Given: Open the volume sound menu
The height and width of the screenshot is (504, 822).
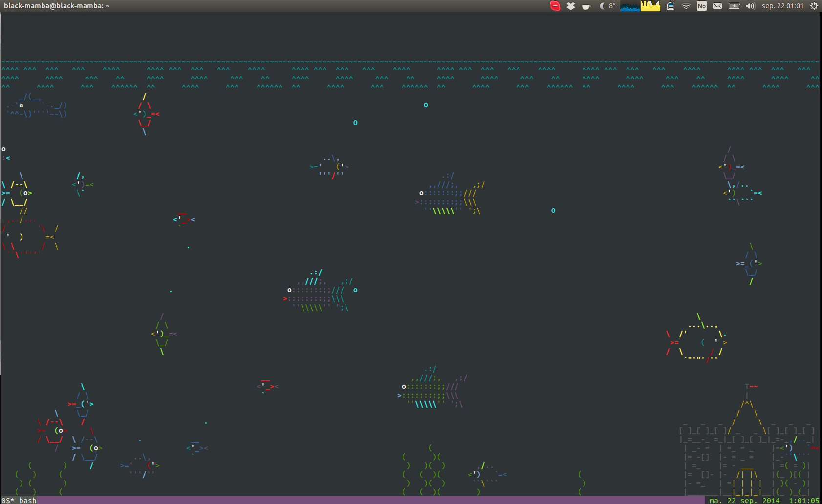Looking at the screenshot, I should pos(750,6).
